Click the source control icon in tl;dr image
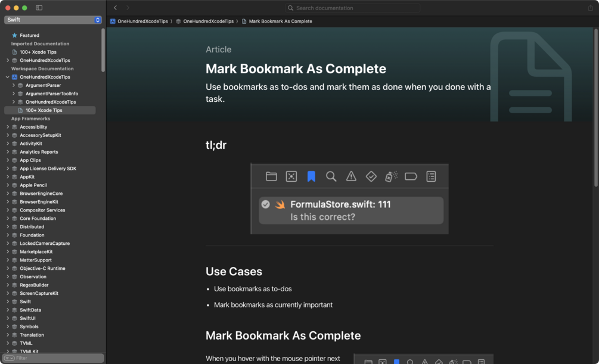 pyautogui.click(x=291, y=176)
